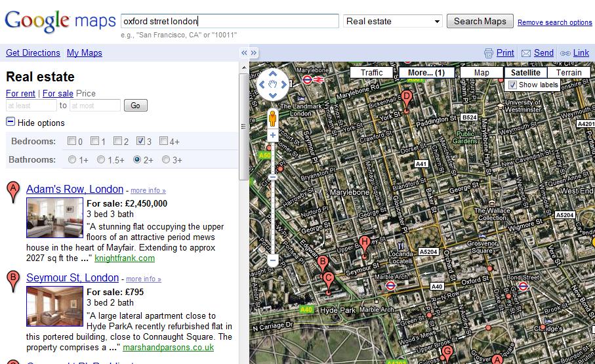Click the Google Maps logo
The image size is (595, 364).
pos(60,21)
